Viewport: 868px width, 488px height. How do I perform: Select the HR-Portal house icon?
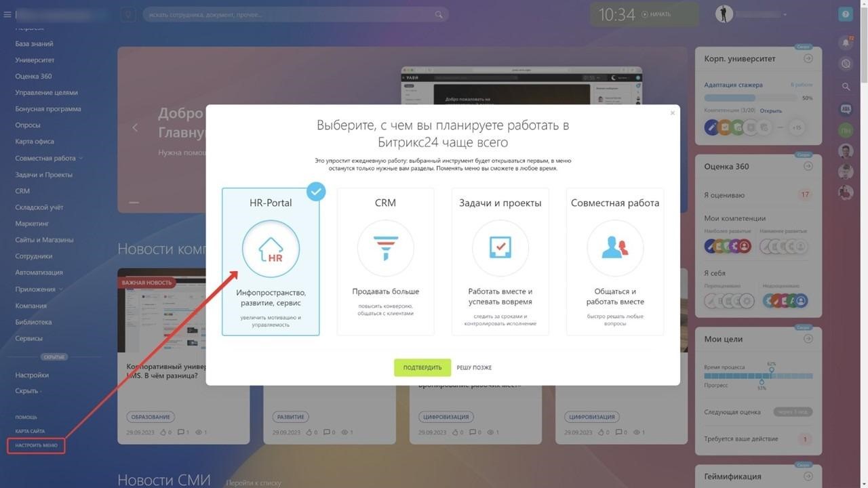(x=271, y=249)
